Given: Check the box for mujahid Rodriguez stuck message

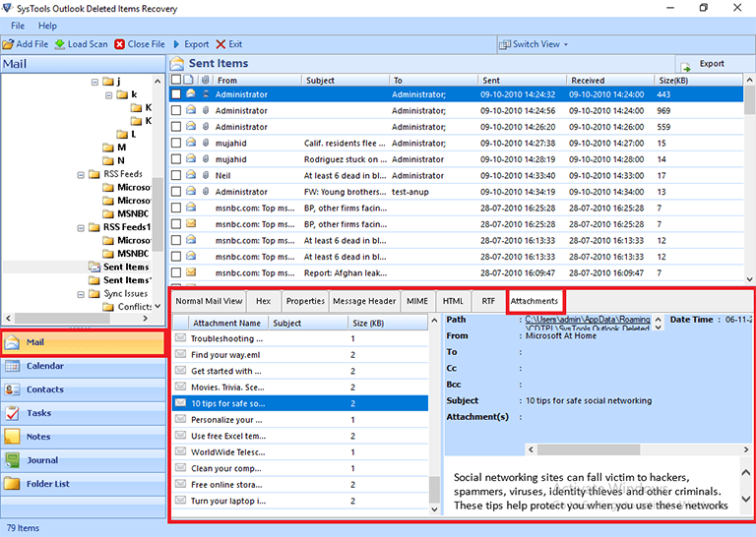Looking at the screenshot, I should pyautogui.click(x=176, y=159).
